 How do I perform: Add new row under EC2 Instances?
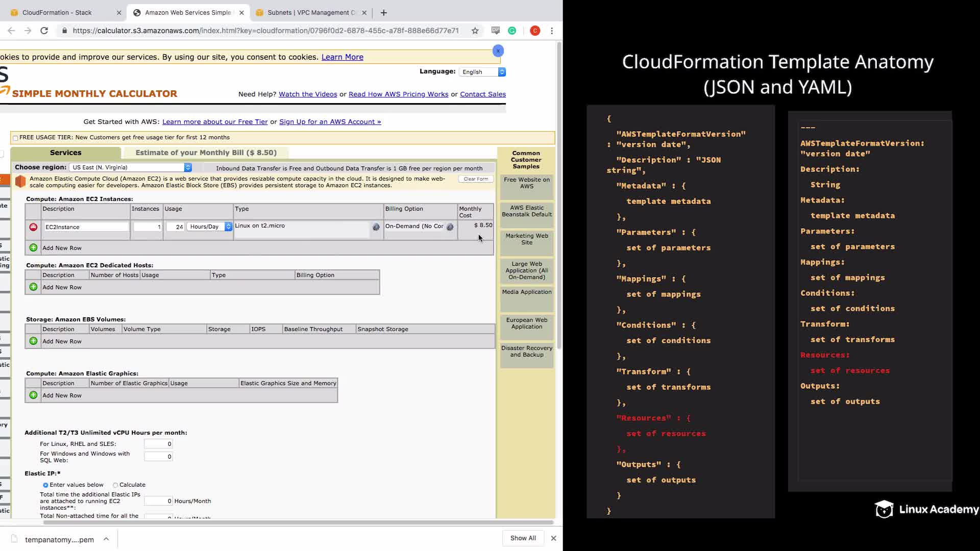33,248
